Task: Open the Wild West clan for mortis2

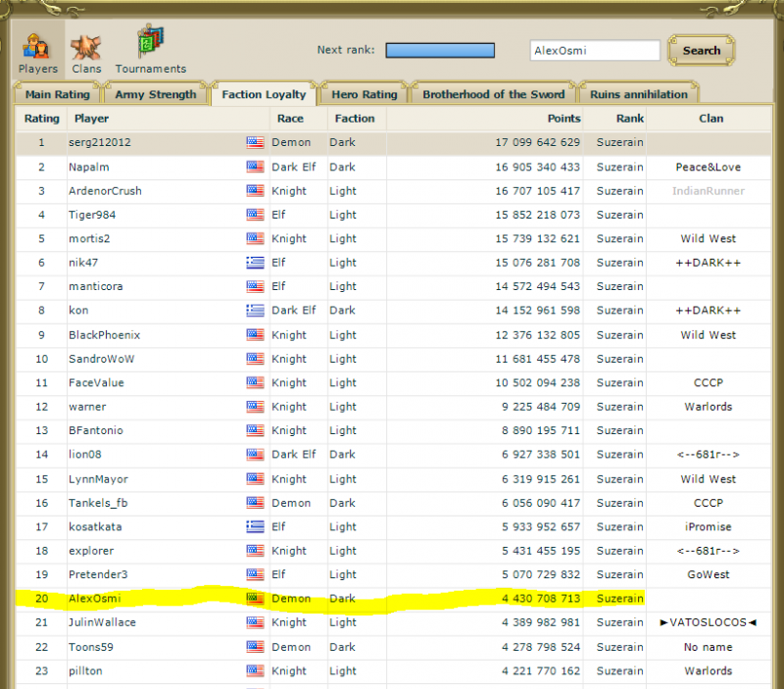Action: click(x=708, y=239)
